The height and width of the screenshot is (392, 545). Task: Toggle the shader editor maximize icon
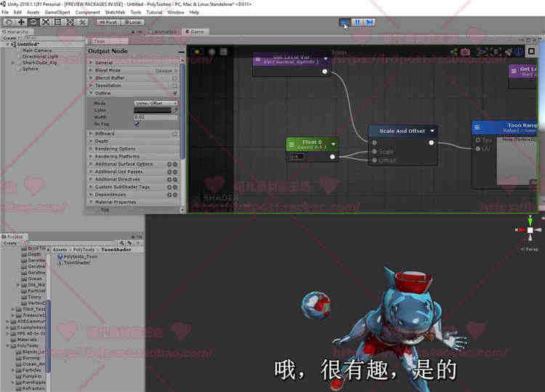tap(531, 52)
